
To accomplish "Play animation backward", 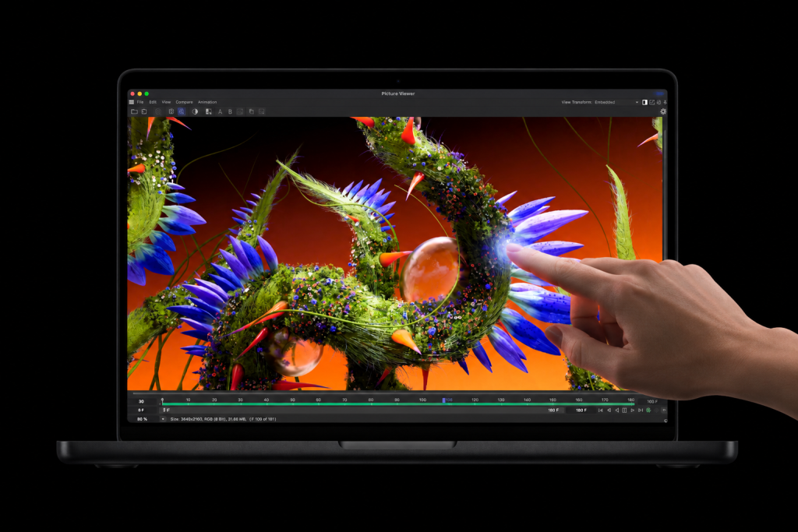I will pos(617,410).
